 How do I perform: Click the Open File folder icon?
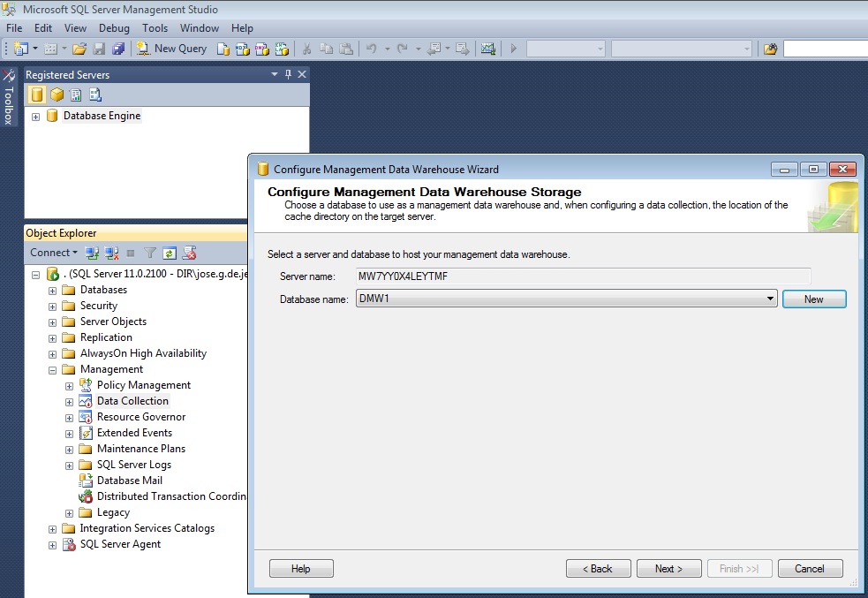[x=79, y=49]
